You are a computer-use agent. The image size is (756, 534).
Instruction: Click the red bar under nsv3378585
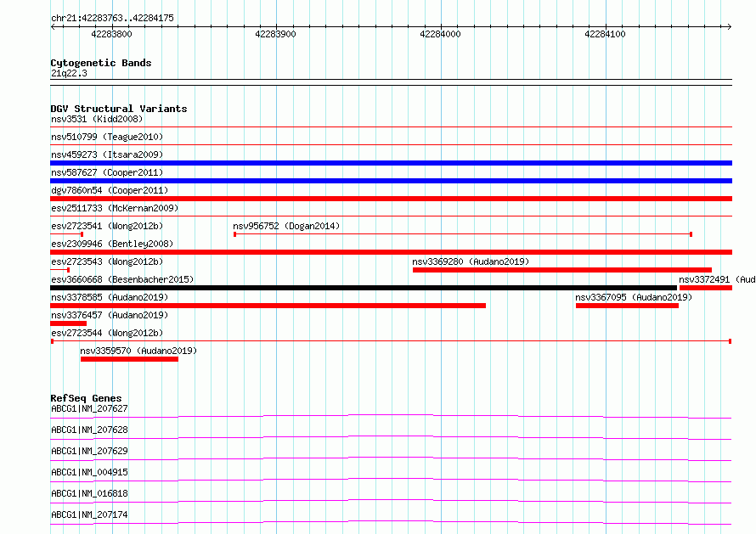[268, 306]
